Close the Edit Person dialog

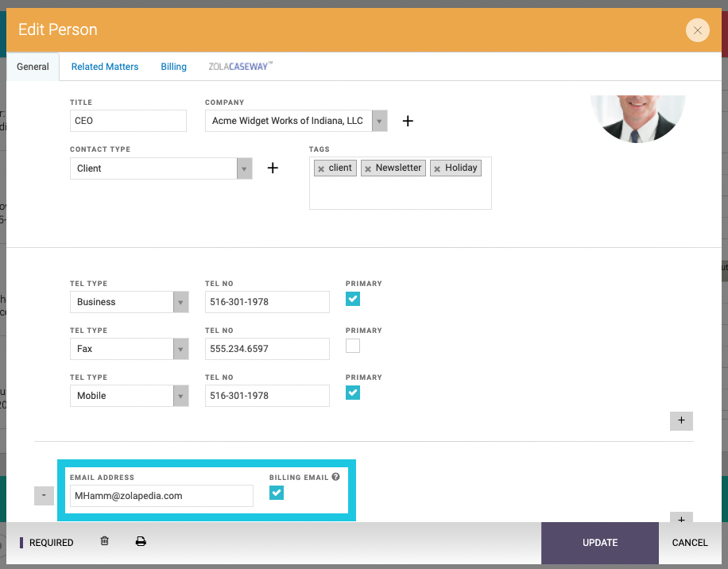(x=697, y=30)
